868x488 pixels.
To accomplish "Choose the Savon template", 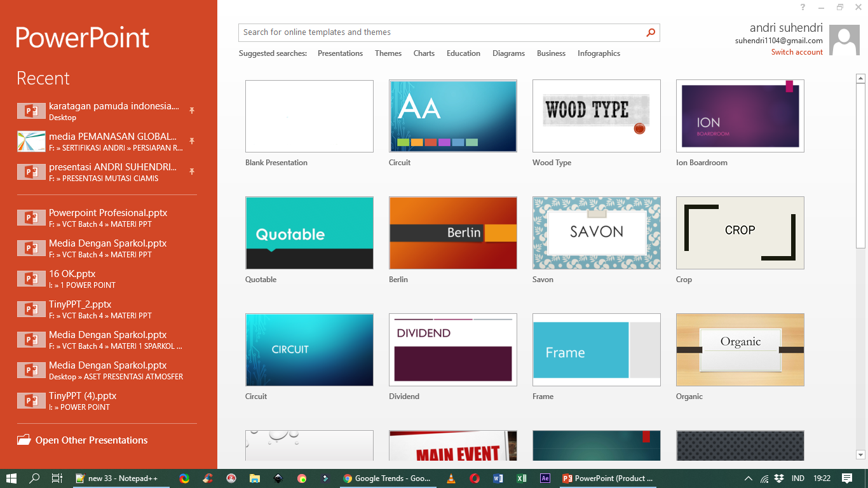I will 597,233.
